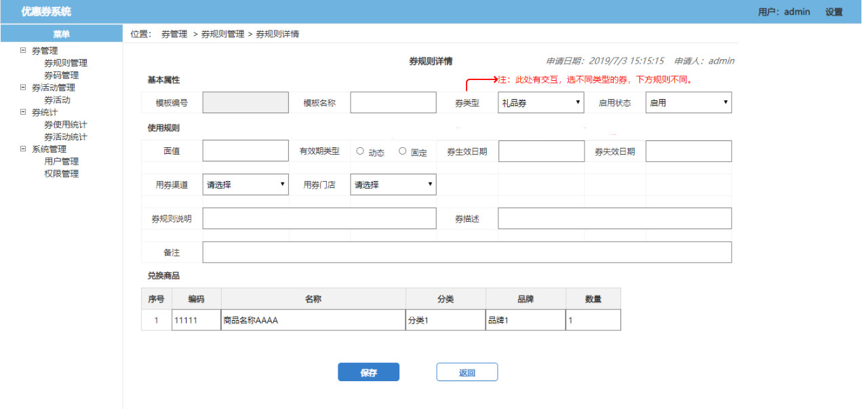This screenshot has height=409, width=868.
Task: Open the 用券渠道 dropdown
Action: tap(245, 184)
